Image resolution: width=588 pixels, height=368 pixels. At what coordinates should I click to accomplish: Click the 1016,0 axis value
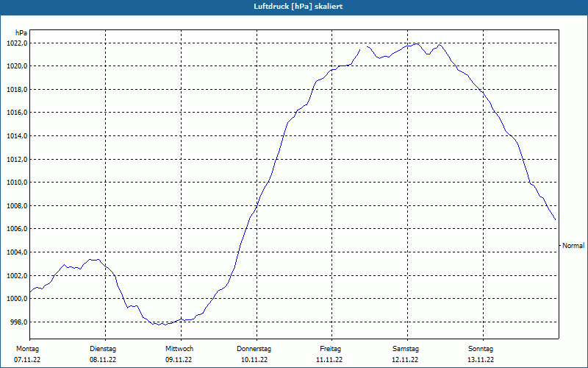coord(17,113)
